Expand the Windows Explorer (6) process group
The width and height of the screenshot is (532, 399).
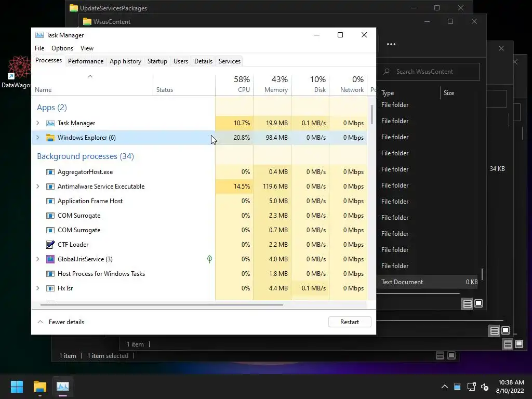37,137
